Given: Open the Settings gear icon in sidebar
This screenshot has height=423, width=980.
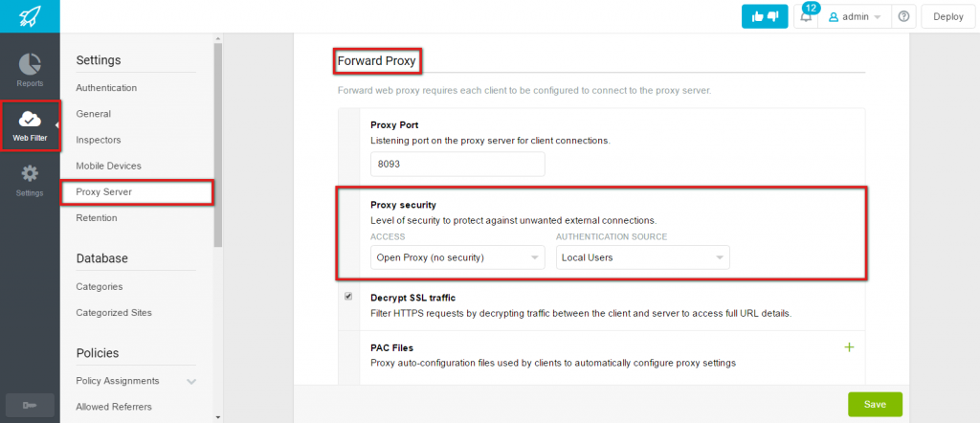Looking at the screenshot, I should coord(30,173).
